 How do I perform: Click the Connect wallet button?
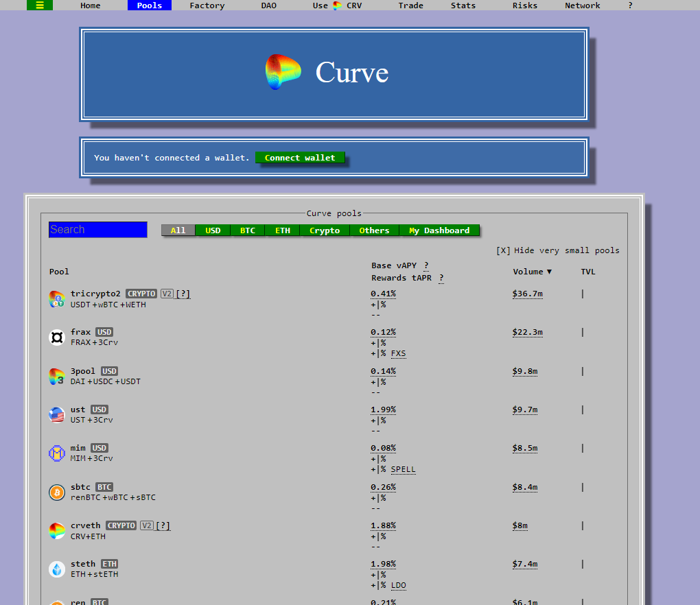point(300,158)
